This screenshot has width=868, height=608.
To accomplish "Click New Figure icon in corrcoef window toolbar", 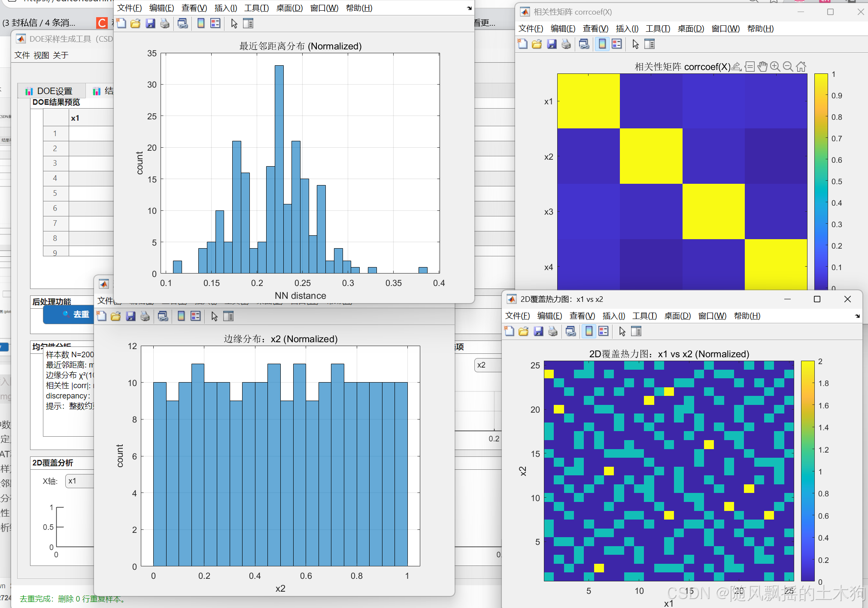I will (x=522, y=44).
